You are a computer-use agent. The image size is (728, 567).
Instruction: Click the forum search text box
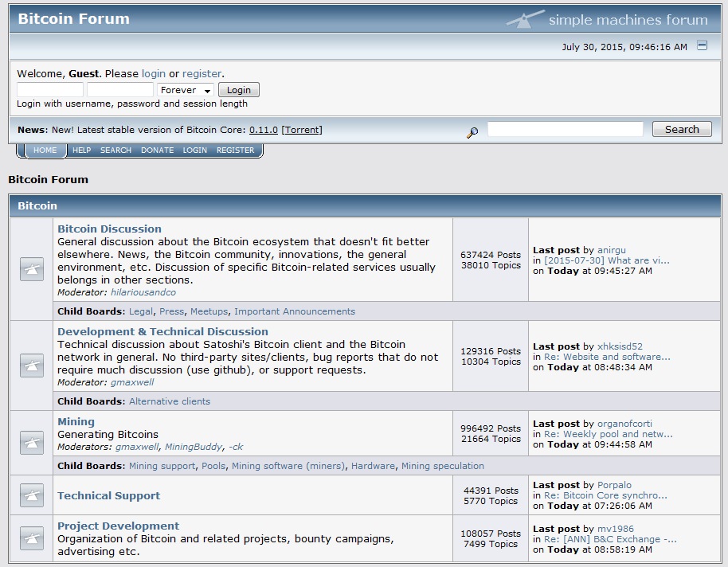(x=565, y=129)
